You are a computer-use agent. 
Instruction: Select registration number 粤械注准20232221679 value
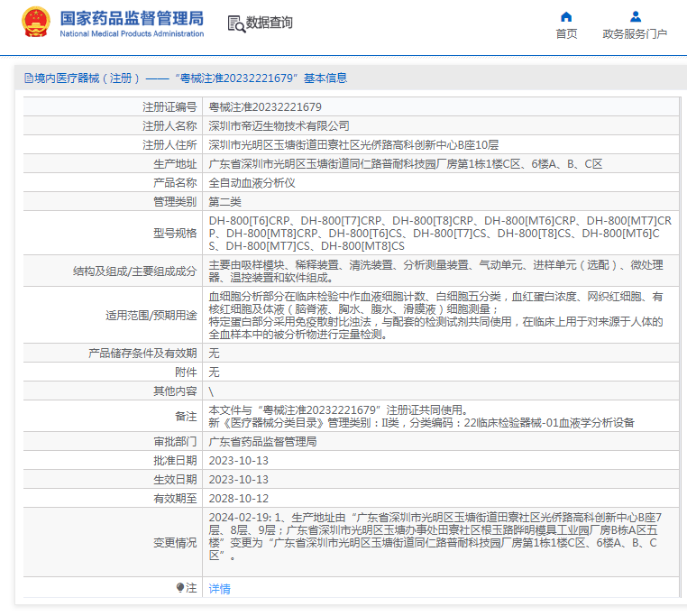pyautogui.click(x=265, y=107)
